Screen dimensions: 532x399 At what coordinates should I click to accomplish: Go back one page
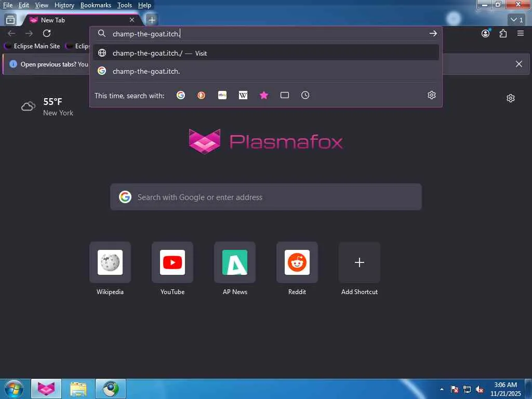click(11, 33)
